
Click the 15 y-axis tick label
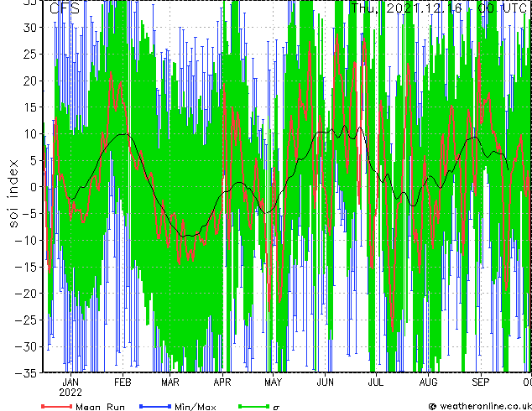tap(29, 107)
